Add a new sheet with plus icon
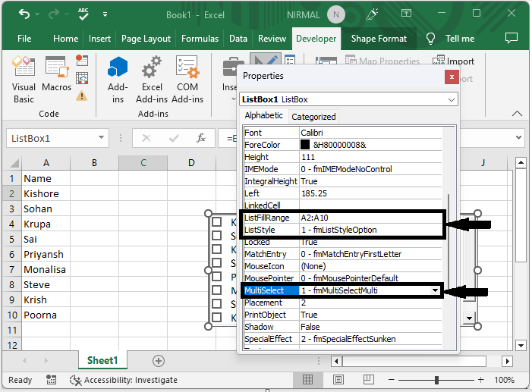The image size is (532, 392). (159, 361)
